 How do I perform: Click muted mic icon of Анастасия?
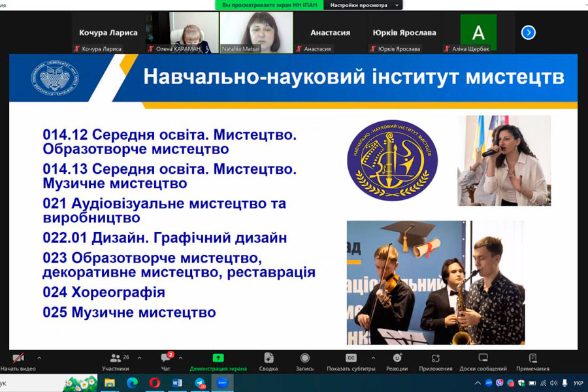[299, 49]
